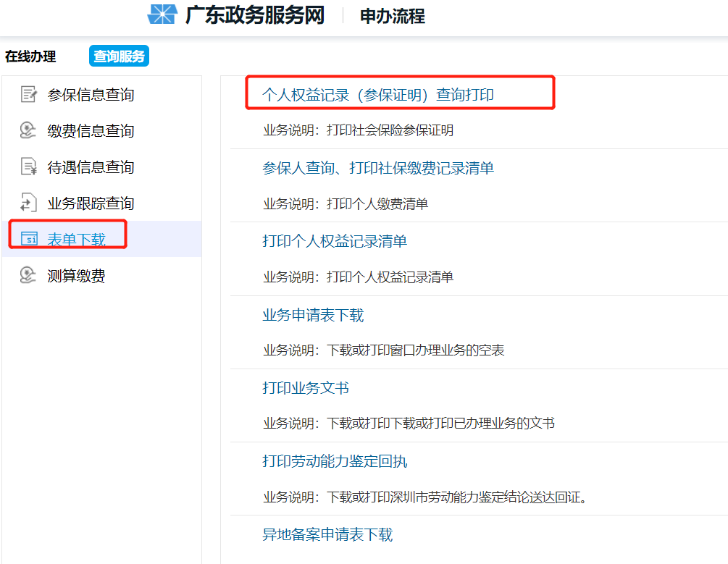Click the 广东政务服务网 logo icon
This screenshot has width=728, height=564.
tap(162, 14)
